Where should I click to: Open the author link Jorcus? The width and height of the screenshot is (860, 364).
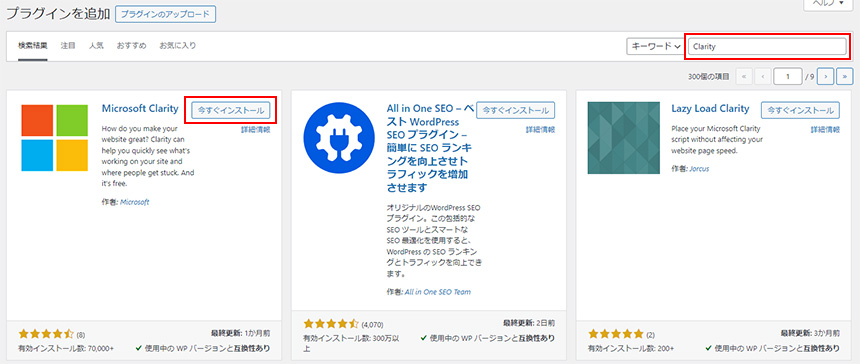[x=699, y=169]
